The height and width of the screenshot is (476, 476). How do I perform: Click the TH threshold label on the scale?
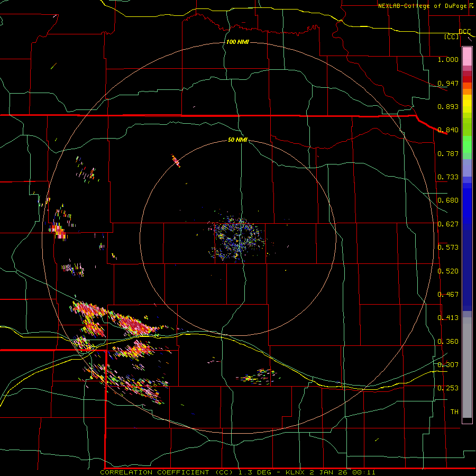tap(454, 412)
